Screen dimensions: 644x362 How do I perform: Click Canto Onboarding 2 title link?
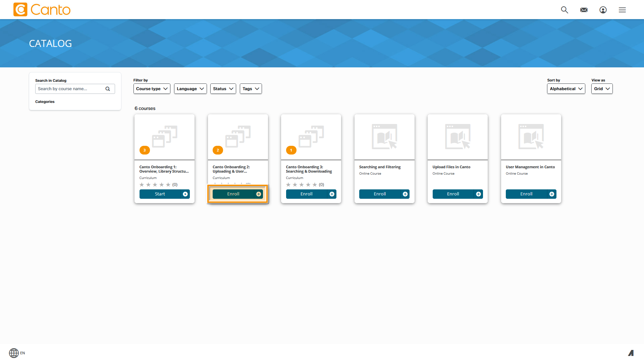tap(231, 169)
